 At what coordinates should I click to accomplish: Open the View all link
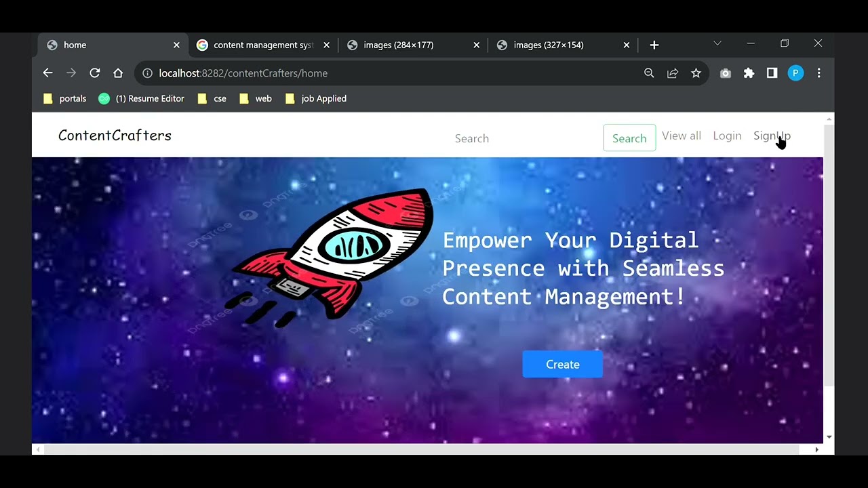(x=682, y=136)
